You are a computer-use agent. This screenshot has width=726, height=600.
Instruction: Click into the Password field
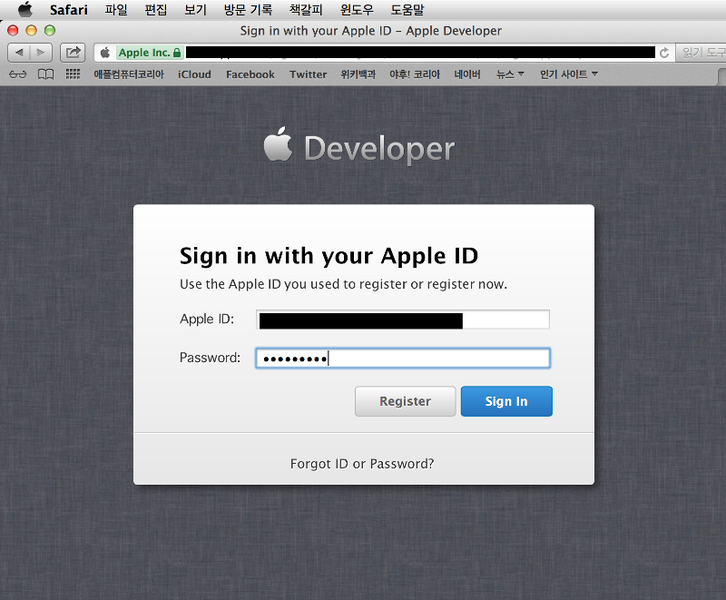tap(403, 358)
